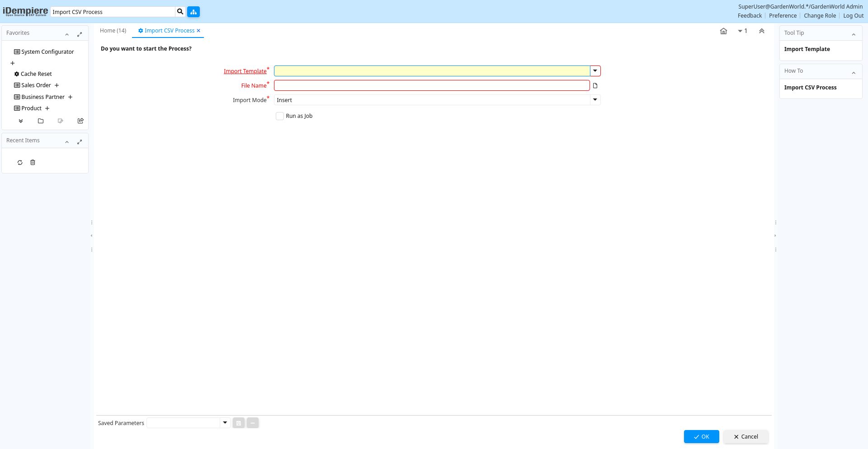Switch to the Home (14) tab
Screen dimensions: 868x449
[x=113, y=31]
